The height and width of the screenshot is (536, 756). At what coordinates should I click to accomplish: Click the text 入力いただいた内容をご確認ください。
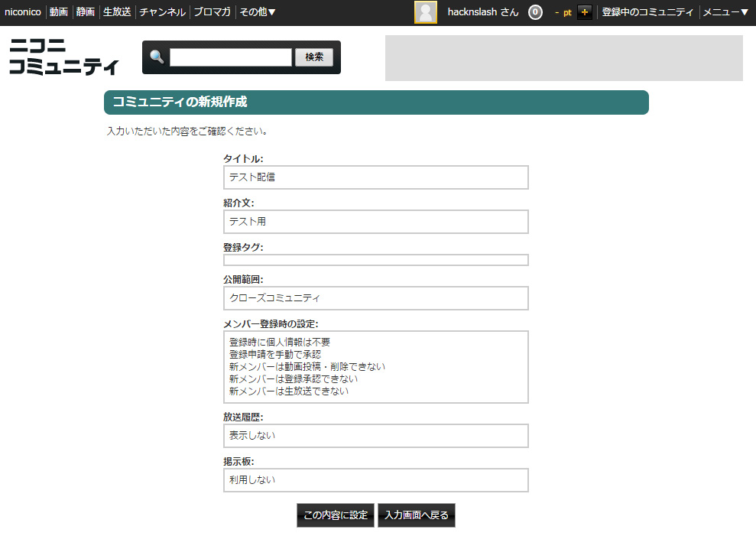(x=187, y=132)
